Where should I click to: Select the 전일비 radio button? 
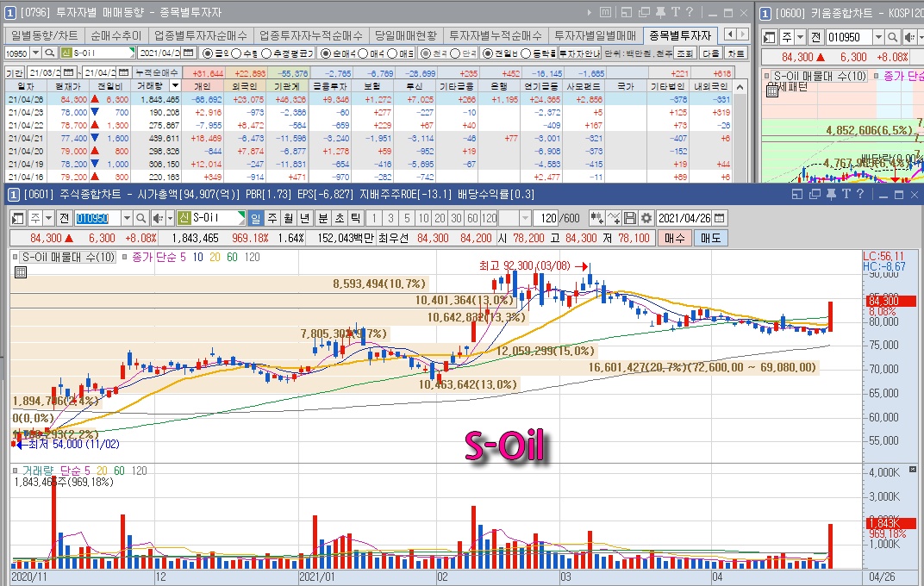(487, 53)
